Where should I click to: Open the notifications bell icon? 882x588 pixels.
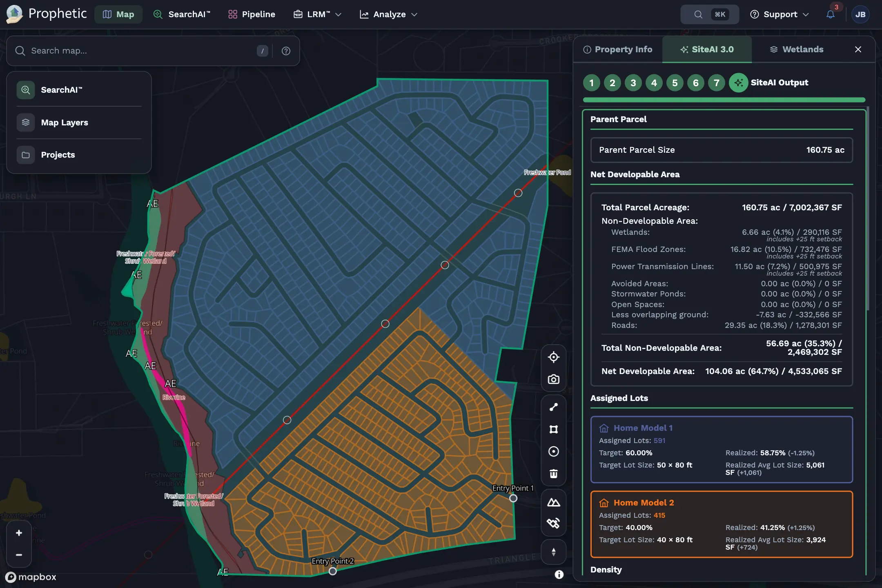[x=830, y=14]
